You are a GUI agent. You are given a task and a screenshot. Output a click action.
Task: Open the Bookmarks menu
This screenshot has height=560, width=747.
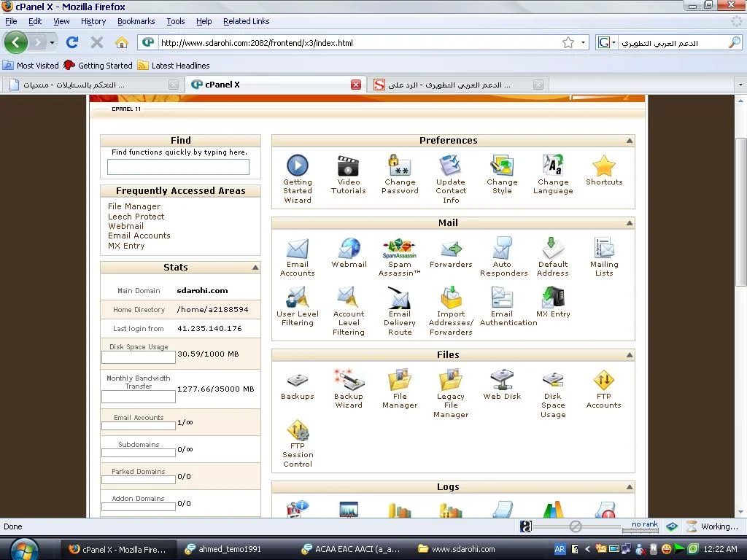point(136,21)
